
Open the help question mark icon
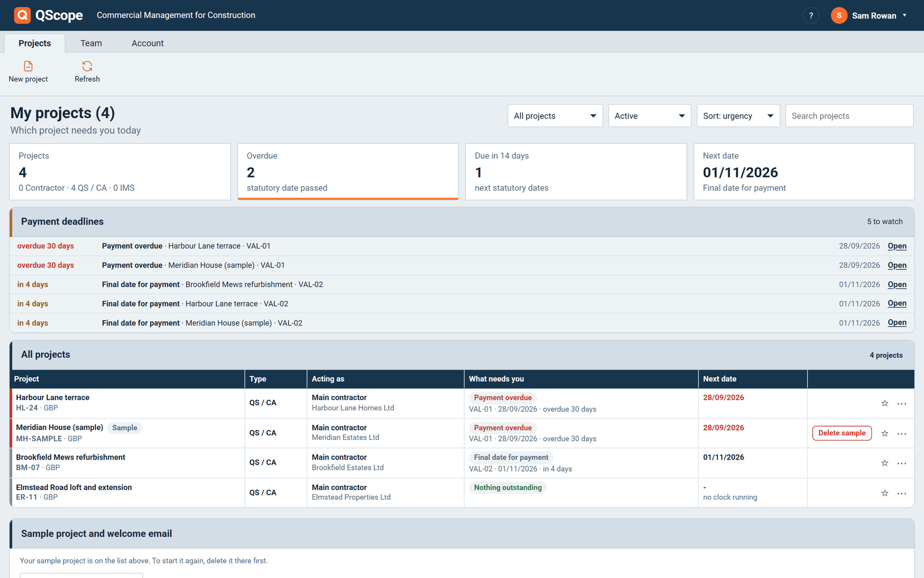(x=811, y=16)
